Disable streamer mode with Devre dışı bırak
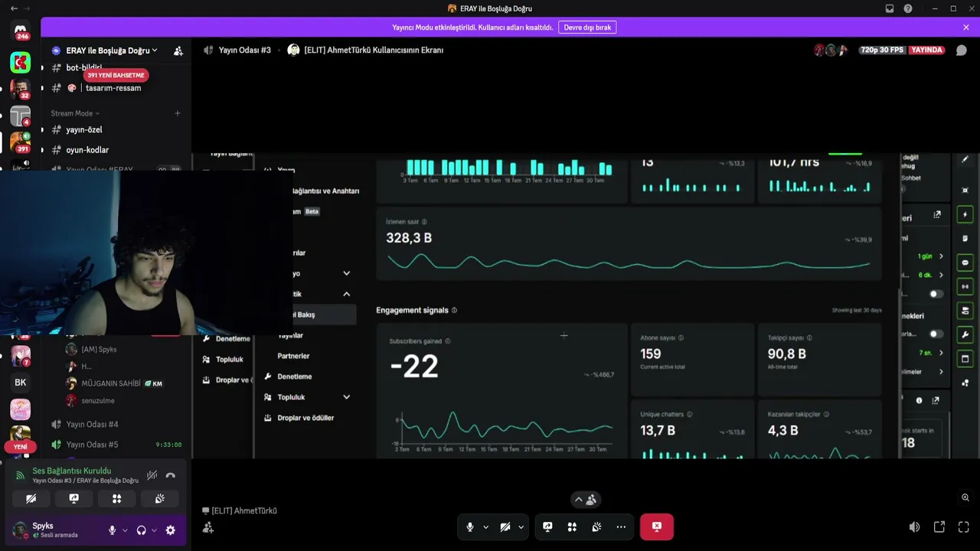The width and height of the screenshot is (980, 551). (587, 28)
